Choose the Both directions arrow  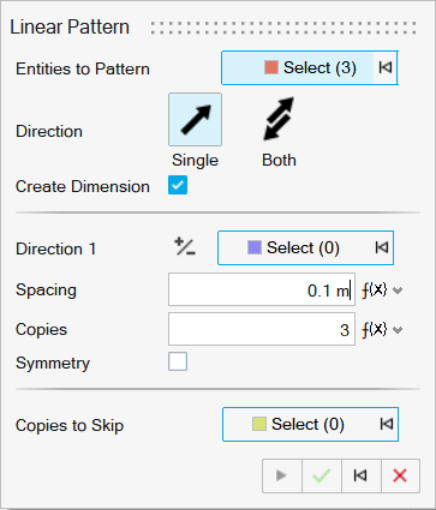pyautogui.click(x=279, y=119)
